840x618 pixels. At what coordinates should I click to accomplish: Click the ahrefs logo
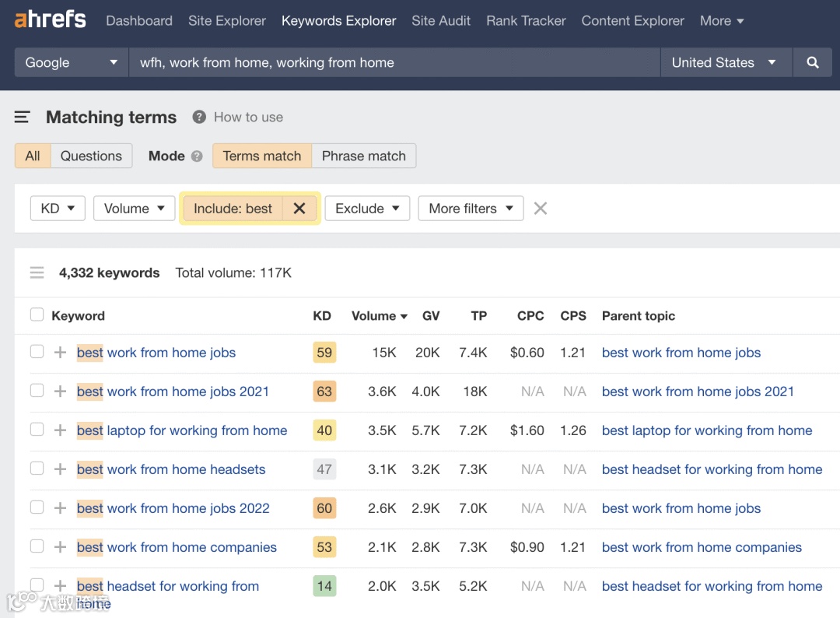[50, 19]
